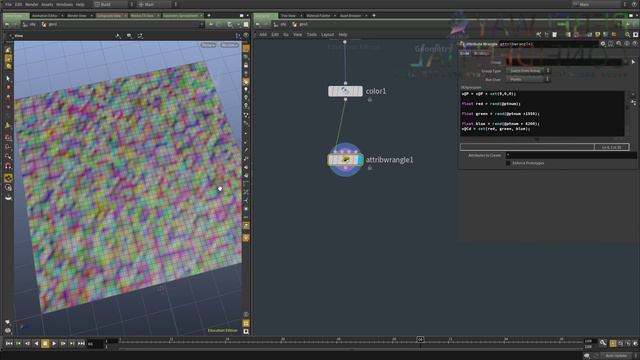Viewport: 640px width, 360px height.
Task: Select the attribwrangle1 node
Action: tap(345, 160)
